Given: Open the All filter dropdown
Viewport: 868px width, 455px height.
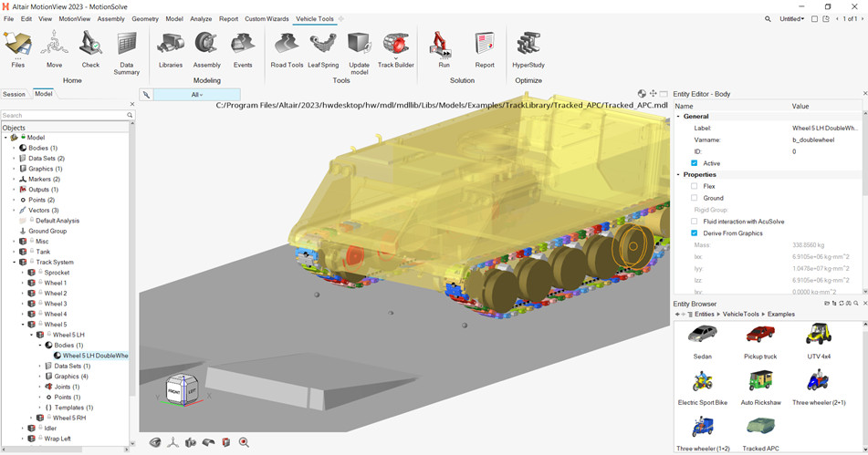Looking at the screenshot, I should coord(196,95).
